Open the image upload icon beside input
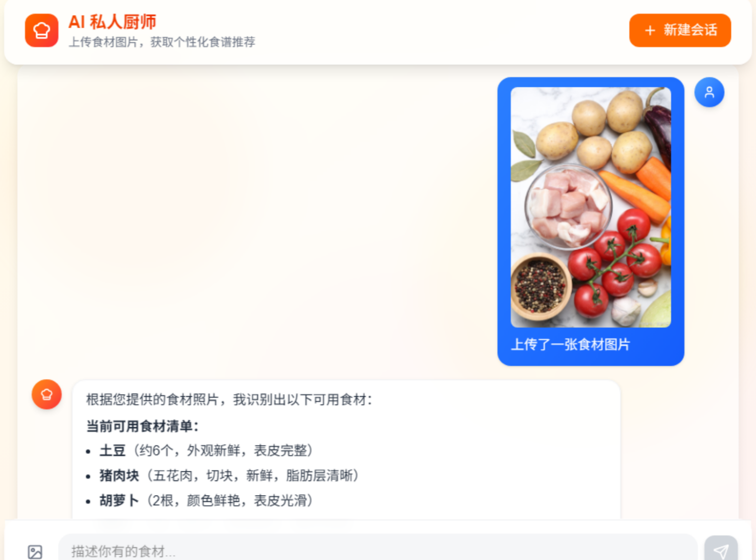This screenshot has width=756, height=560. pos(35,552)
